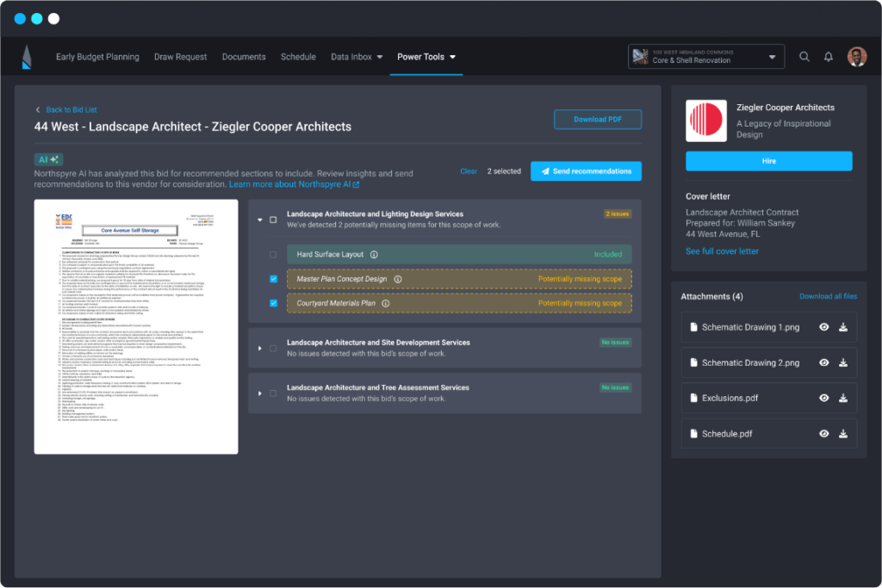Click No issues badge on Tree Assessment Services
The height and width of the screenshot is (588, 882).
click(x=615, y=388)
